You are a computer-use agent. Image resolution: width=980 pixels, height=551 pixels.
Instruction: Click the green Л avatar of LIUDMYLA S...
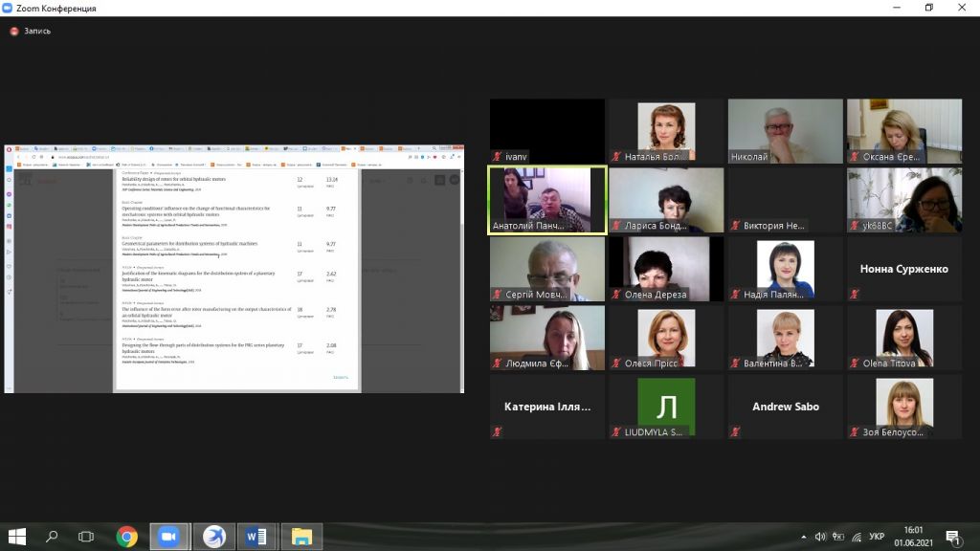pos(666,406)
